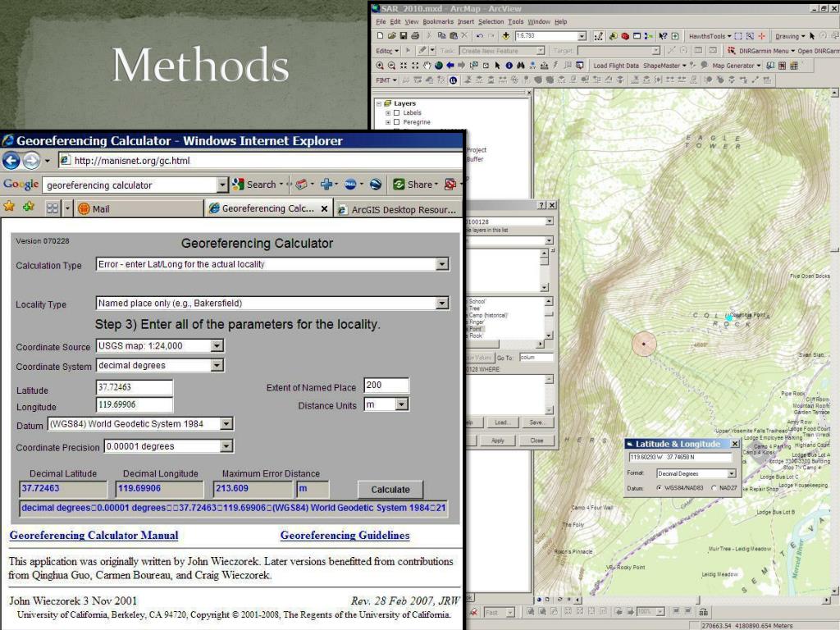
Task: Click ArcMap Editor pencil sketch tool
Action: coord(422,50)
